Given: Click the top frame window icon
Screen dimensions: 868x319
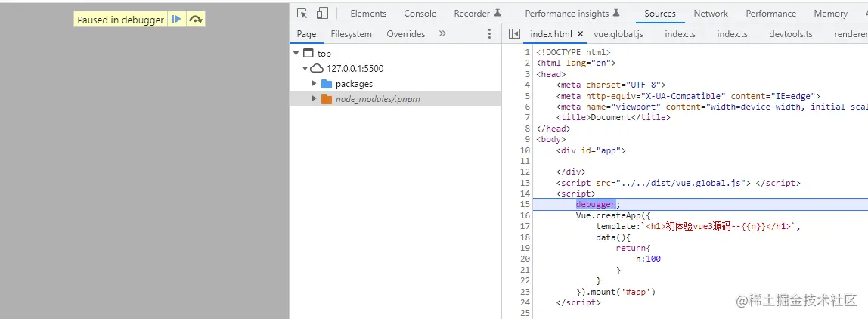Looking at the screenshot, I should coord(309,54).
